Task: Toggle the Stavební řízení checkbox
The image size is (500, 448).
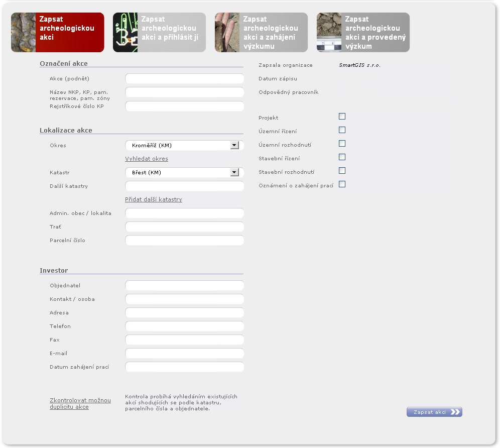Action: tap(342, 157)
